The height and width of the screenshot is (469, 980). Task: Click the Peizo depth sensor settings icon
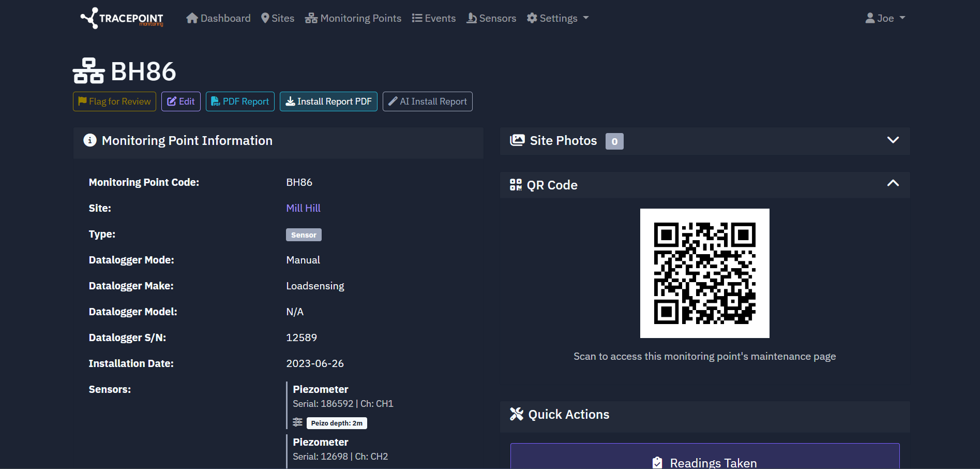pyautogui.click(x=297, y=422)
